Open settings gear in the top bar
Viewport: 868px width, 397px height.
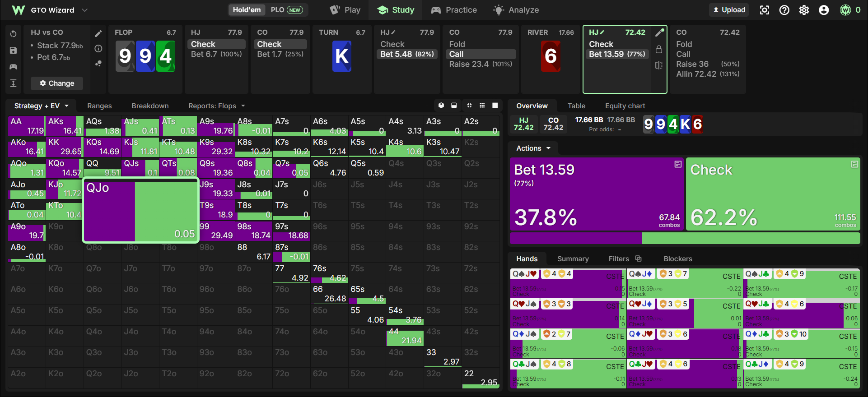coord(804,10)
